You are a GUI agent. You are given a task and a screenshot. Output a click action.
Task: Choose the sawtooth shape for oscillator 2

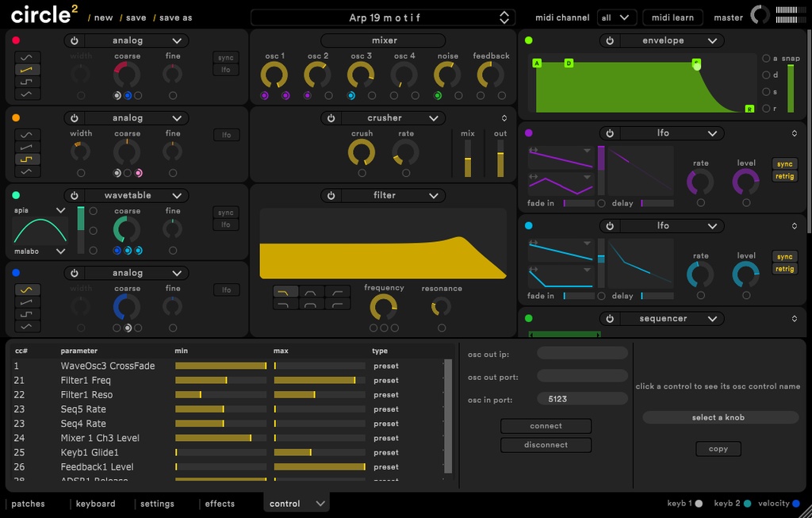point(27,147)
